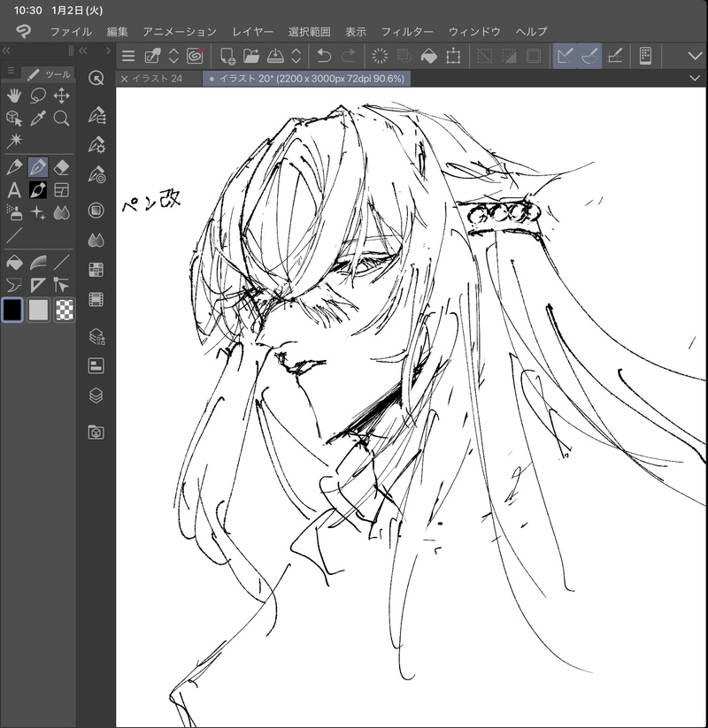The height and width of the screenshot is (728, 708).
Task: Open the ファイル menu
Action: [71, 32]
